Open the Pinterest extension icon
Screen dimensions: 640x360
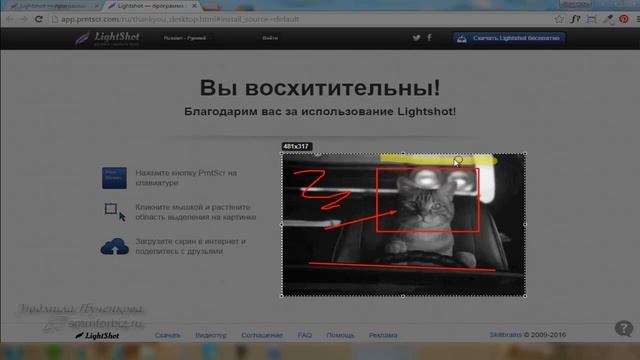click(624, 19)
